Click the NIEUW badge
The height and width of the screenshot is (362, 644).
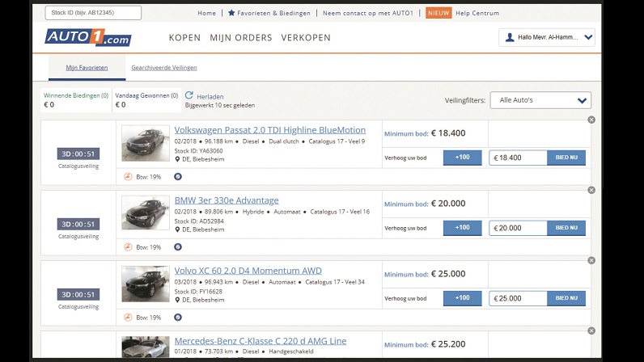(439, 13)
